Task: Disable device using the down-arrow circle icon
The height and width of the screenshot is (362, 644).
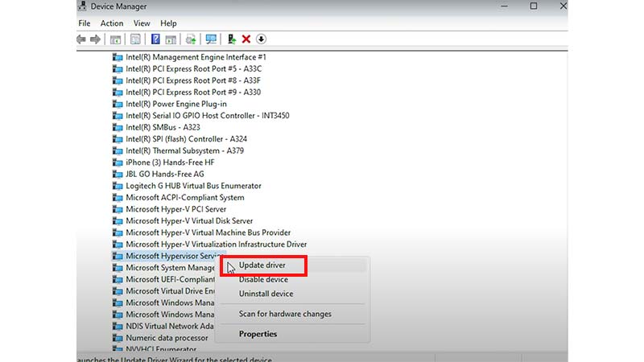Action: click(261, 39)
